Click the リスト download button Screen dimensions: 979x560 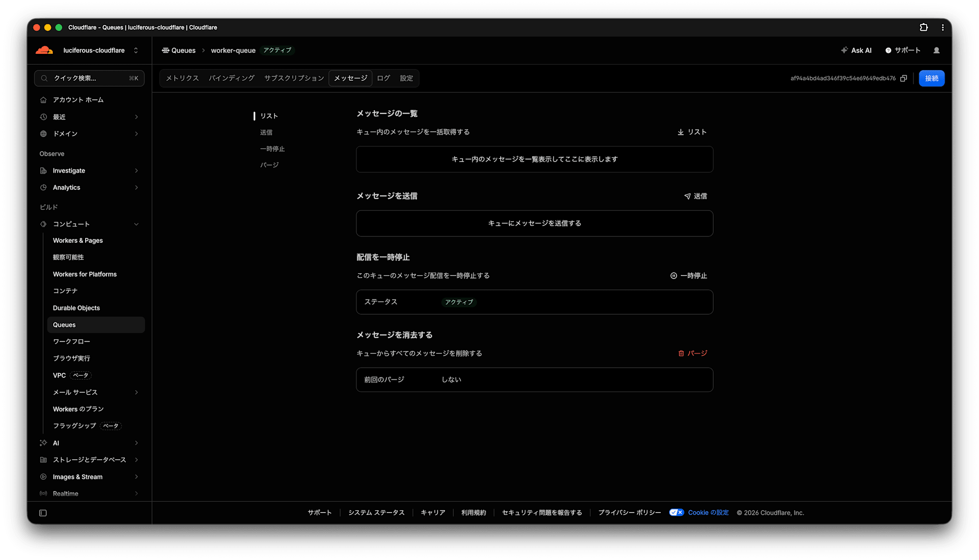click(692, 132)
